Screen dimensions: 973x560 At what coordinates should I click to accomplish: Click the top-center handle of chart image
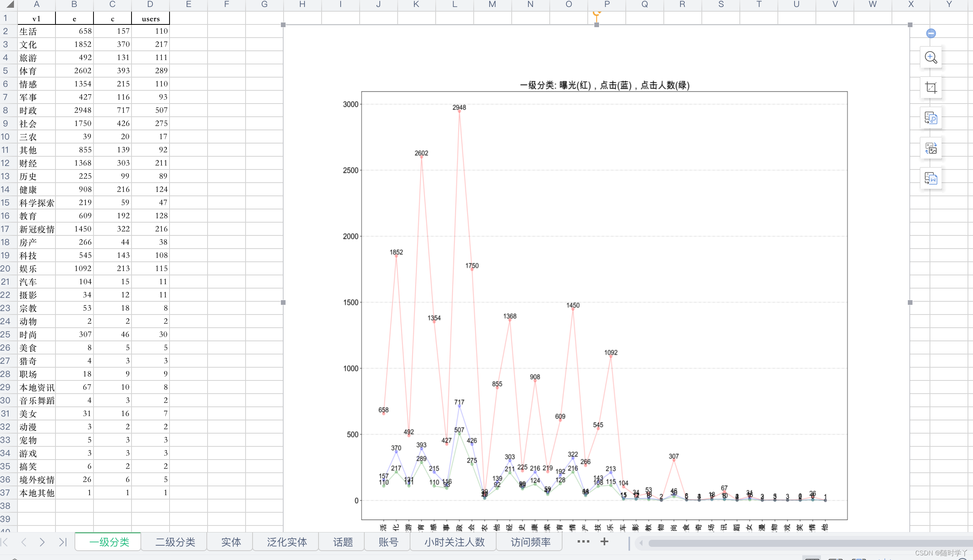(597, 25)
